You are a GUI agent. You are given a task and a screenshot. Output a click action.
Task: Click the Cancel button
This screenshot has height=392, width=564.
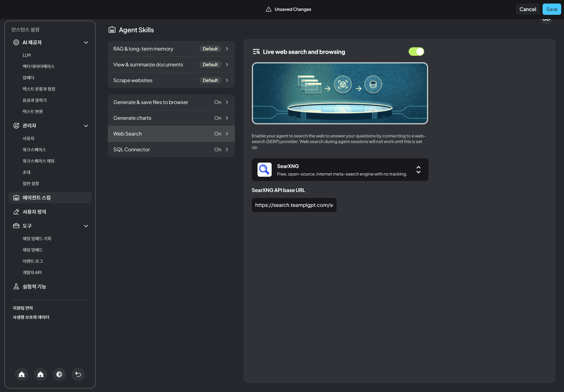click(x=528, y=9)
